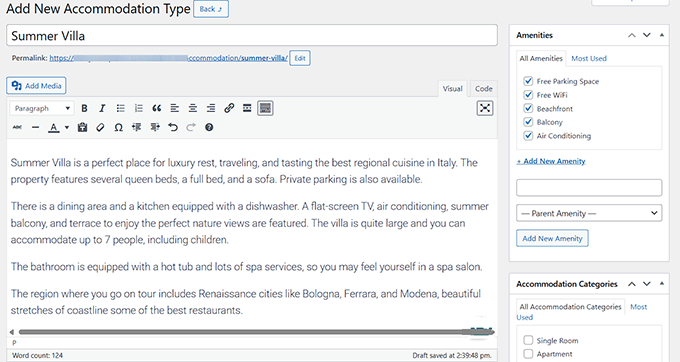Open keyboard shortcuts help
The image size is (680, 362).
[209, 127]
